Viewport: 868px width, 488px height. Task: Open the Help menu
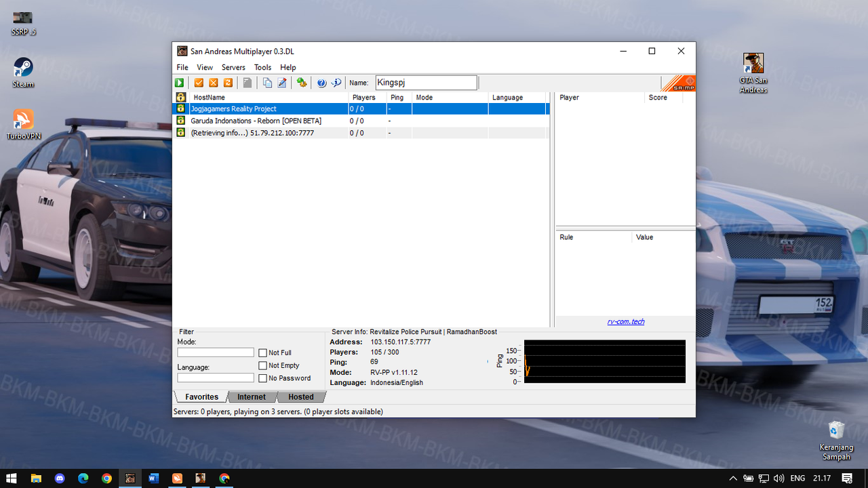point(288,68)
